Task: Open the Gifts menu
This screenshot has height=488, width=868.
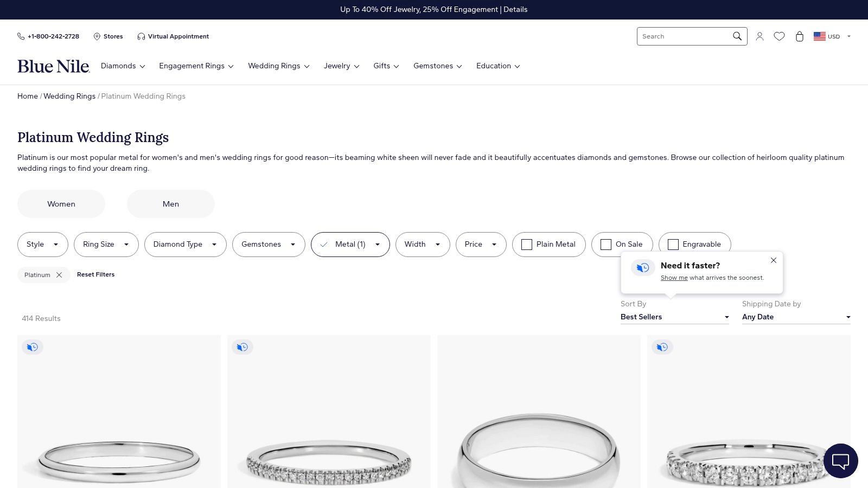Action: click(386, 66)
